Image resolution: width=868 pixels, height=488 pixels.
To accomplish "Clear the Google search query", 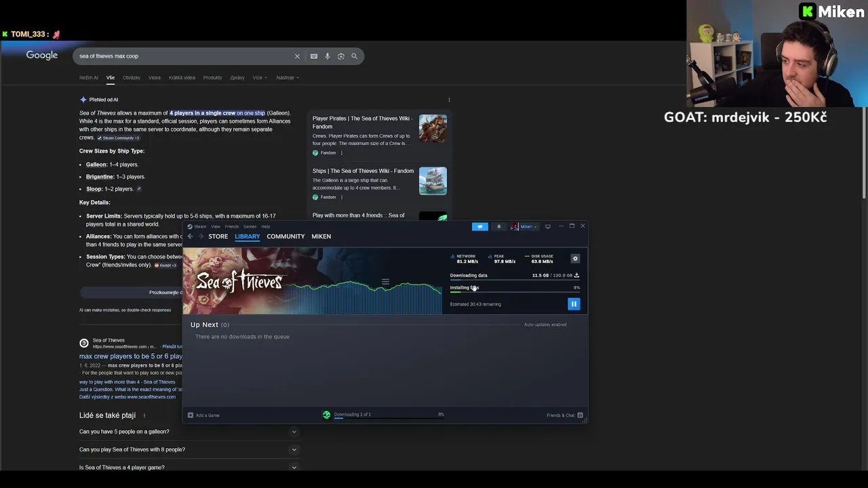I will tap(297, 56).
